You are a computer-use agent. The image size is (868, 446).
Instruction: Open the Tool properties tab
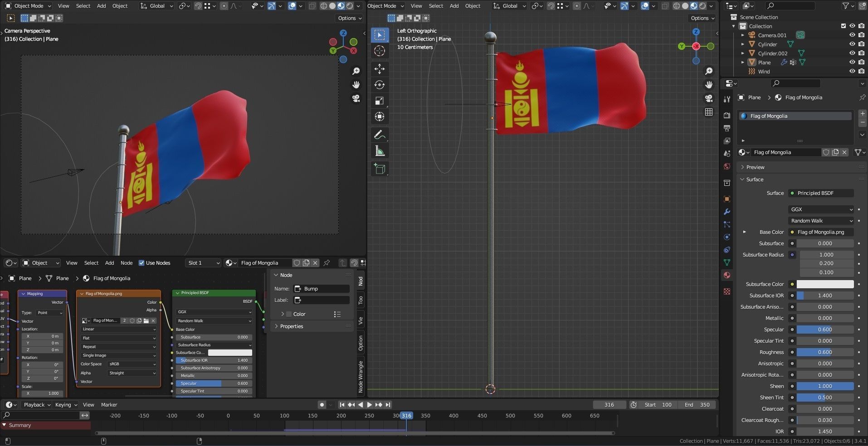pyautogui.click(x=727, y=99)
